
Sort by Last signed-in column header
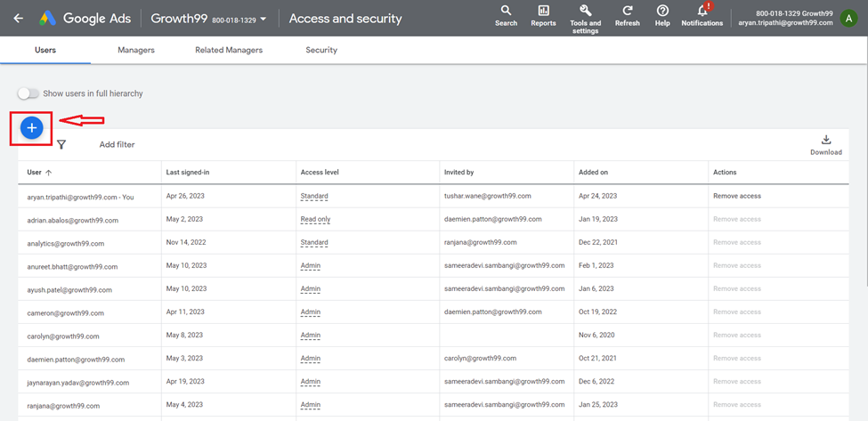click(188, 173)
